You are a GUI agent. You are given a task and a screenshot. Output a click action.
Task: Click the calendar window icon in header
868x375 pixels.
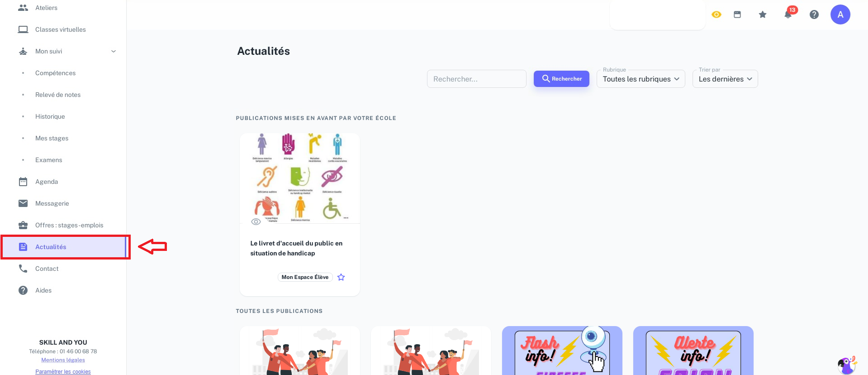click(x=737, y=14)
